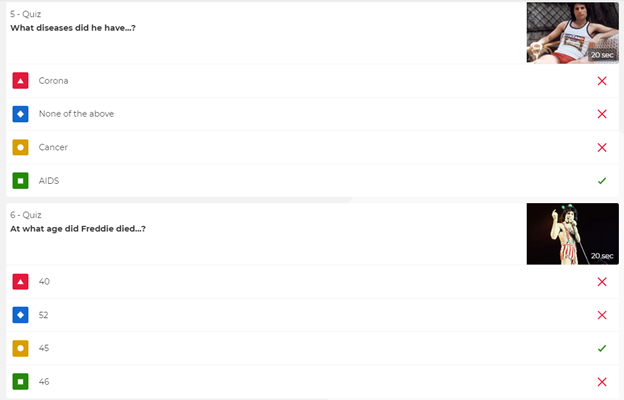
Task: Open the question 6 concert thumbnail
Action: [x=572, y=234]
